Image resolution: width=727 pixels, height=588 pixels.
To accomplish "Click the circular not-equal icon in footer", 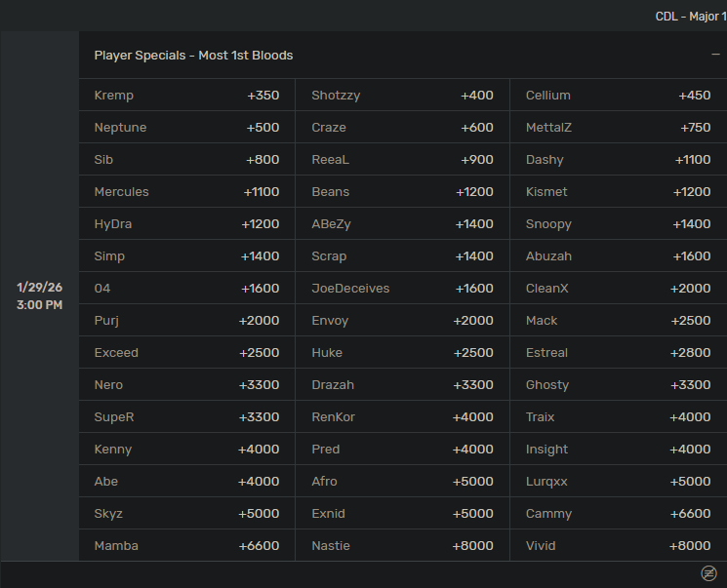I will 708,573.
